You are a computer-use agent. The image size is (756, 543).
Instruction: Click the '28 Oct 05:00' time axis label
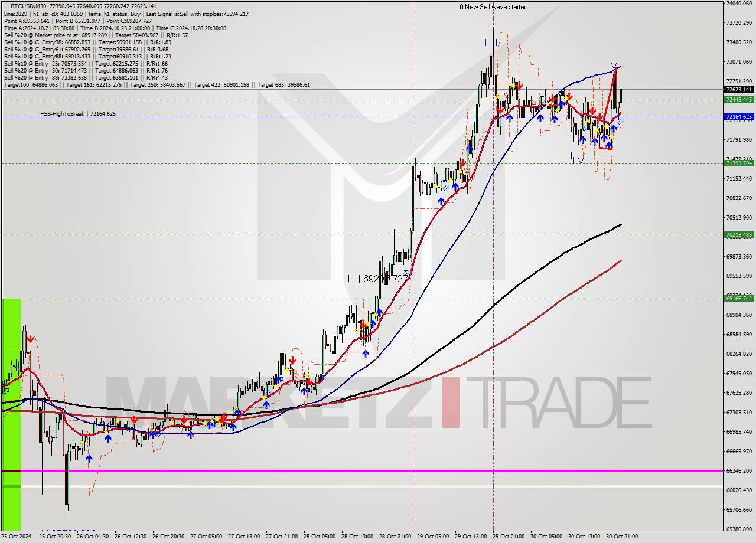tap(320, 537)
